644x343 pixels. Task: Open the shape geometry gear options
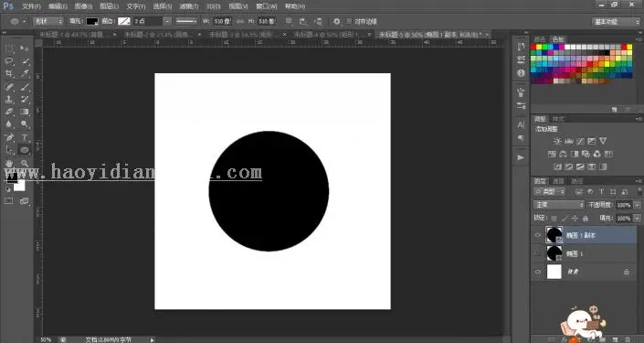337,21
